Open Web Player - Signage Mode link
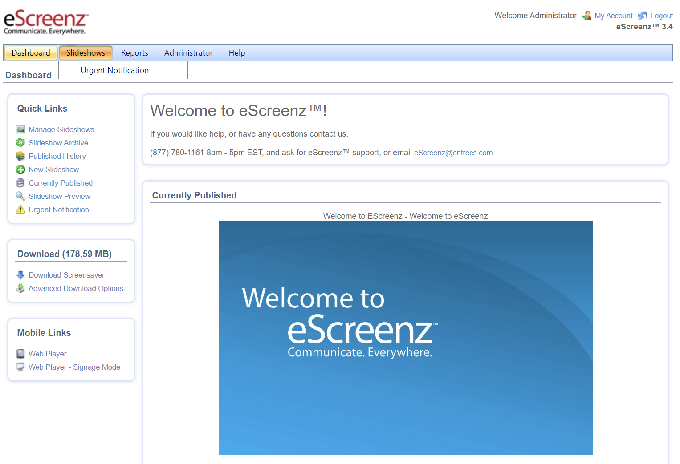Viewport: 680px width, 464px height. [x=74, y=367]
